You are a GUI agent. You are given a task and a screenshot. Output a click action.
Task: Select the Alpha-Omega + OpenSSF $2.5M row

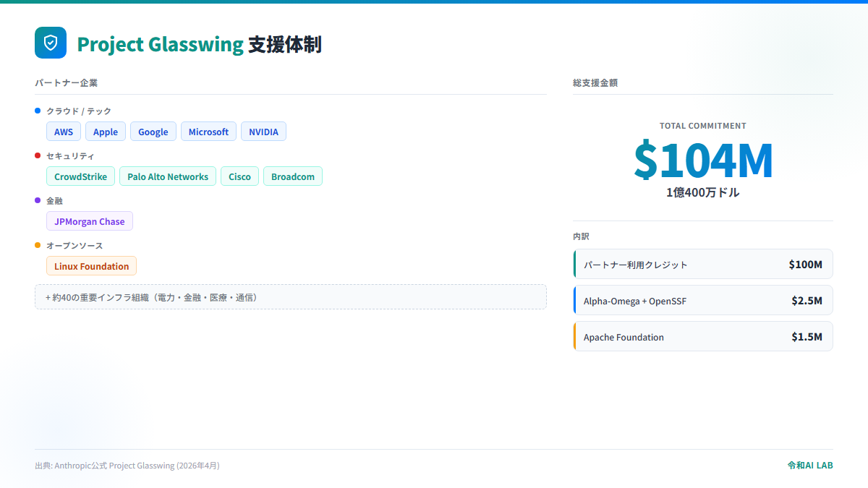pyautogui.click(x=703, y=300)
